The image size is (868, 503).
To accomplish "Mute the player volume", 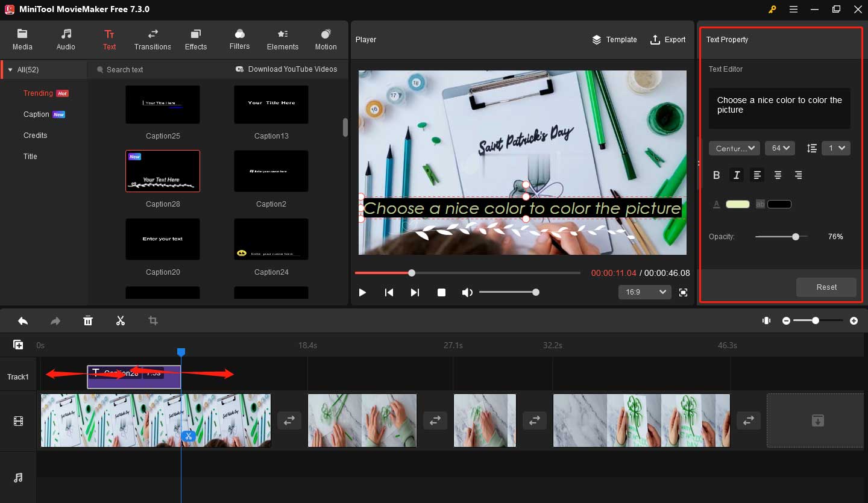I will coord(467,292).
